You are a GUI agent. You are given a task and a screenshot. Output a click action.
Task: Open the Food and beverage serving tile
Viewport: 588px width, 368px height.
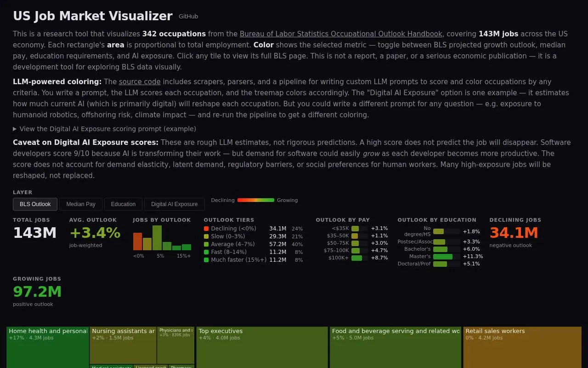(x=396, y=347)
